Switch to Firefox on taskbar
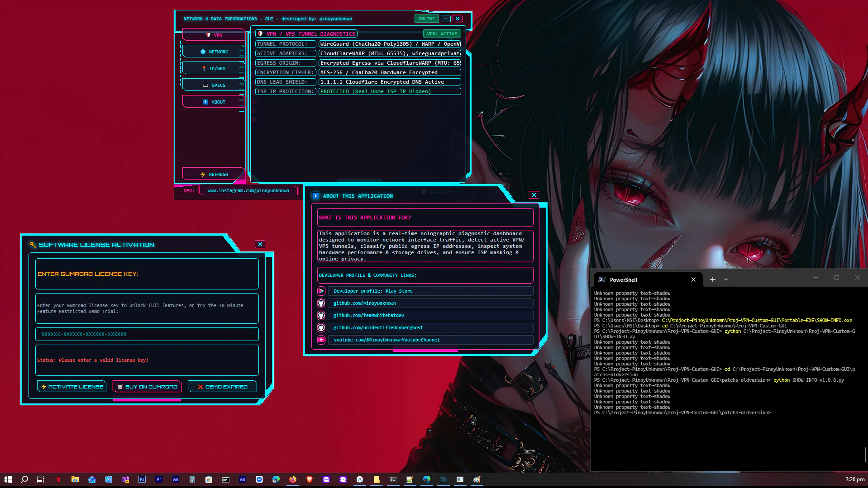The image size is (868, 488). pyautogui.click(x=293, y=479)
